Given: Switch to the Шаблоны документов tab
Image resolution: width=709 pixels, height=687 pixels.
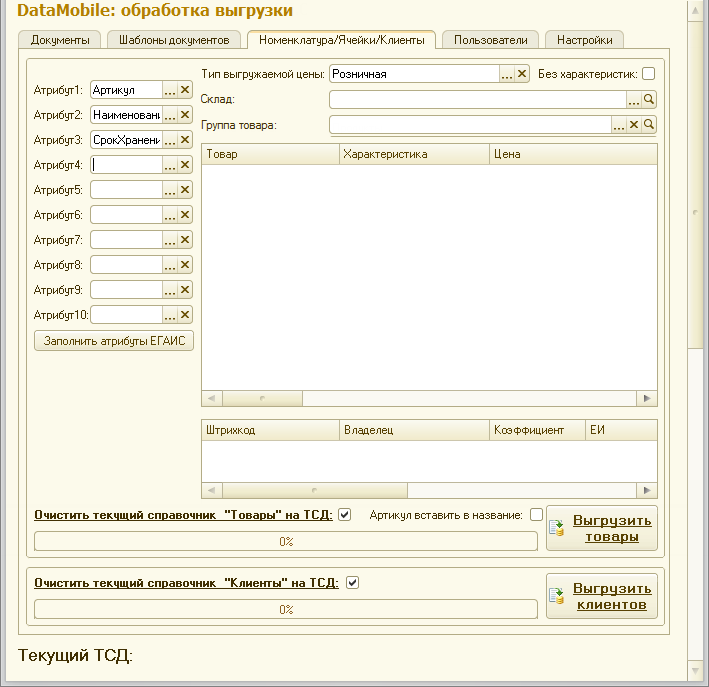Looking at the screenshot, I should (x=174, y=40).
